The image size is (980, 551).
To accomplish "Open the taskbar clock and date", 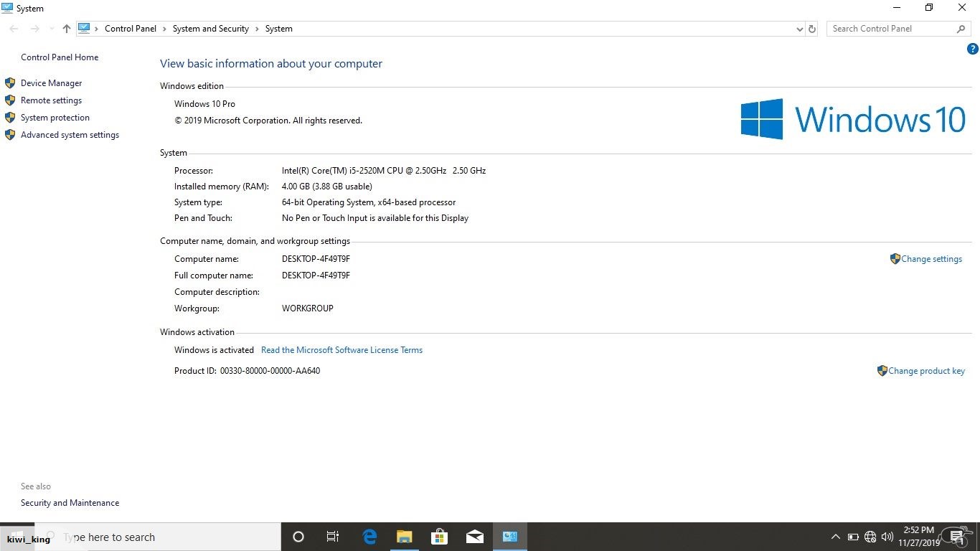I will pyautogui.click(x=919, y=537).
